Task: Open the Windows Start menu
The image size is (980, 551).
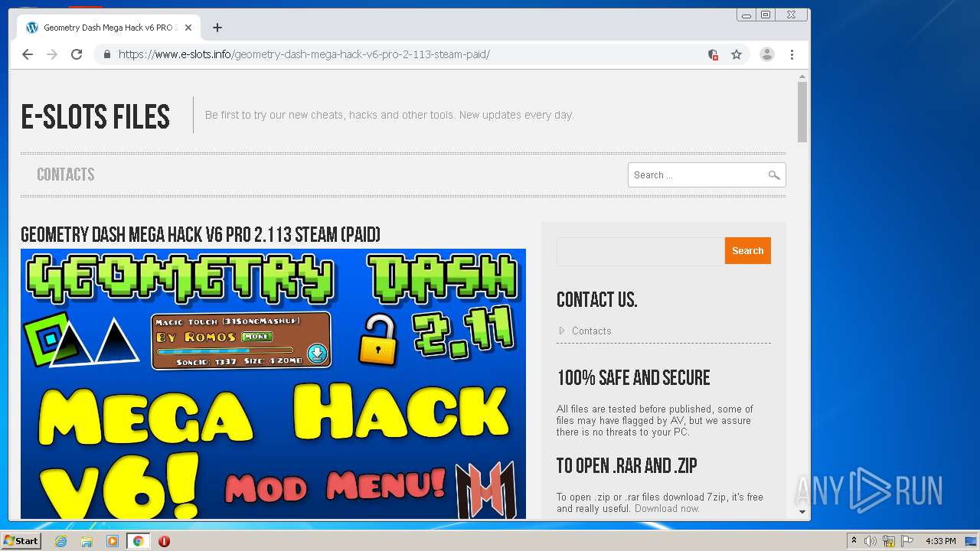Action: (x=21, y=541)
